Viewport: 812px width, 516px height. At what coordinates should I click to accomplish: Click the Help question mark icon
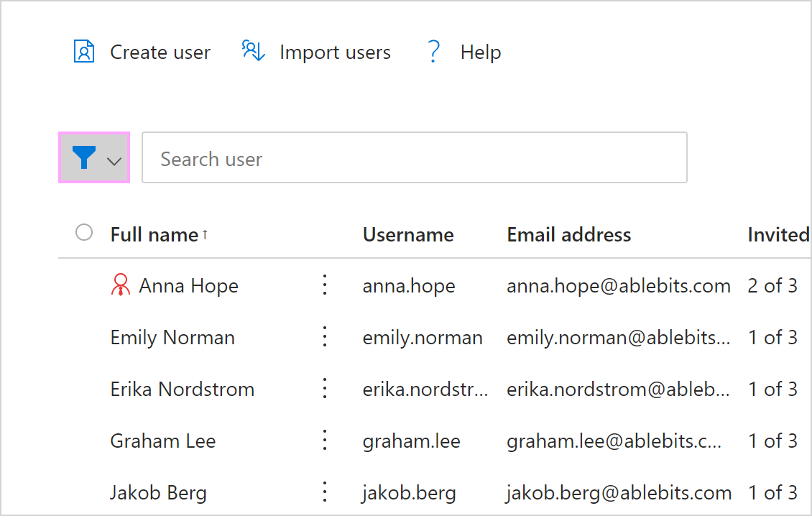coord(433,51)
